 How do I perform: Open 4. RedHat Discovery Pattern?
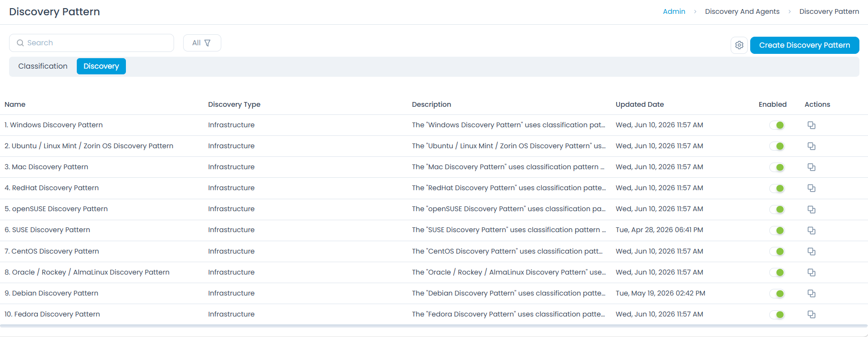click(52, 188)
